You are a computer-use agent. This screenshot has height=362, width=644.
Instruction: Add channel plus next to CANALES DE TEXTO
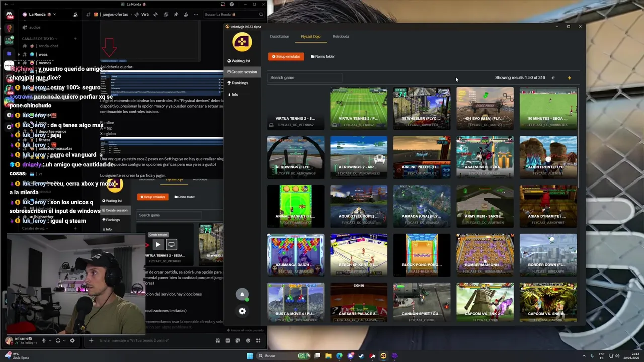(75, 39)
